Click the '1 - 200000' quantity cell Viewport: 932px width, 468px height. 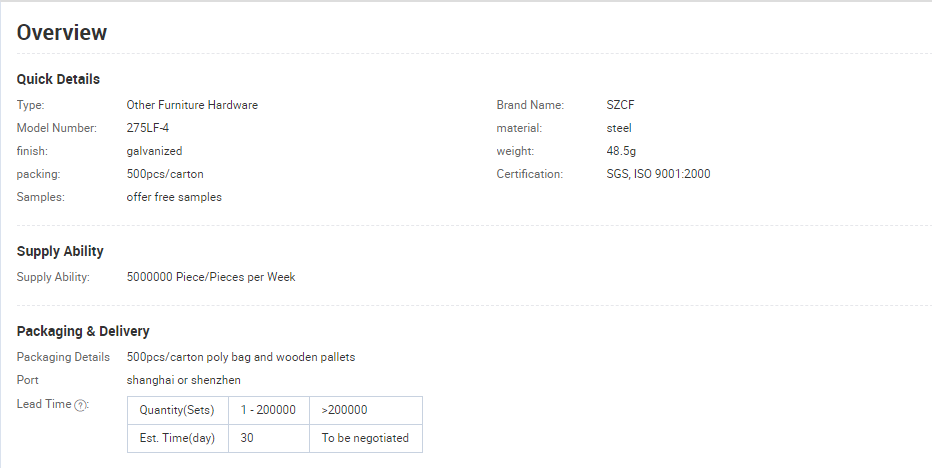click(269, 410)
